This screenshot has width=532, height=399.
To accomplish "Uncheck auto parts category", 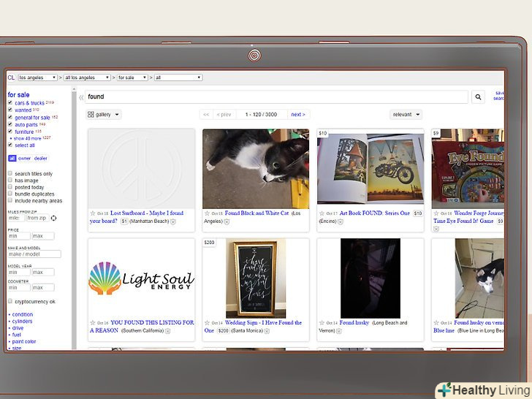I will (x=10, y=124).
